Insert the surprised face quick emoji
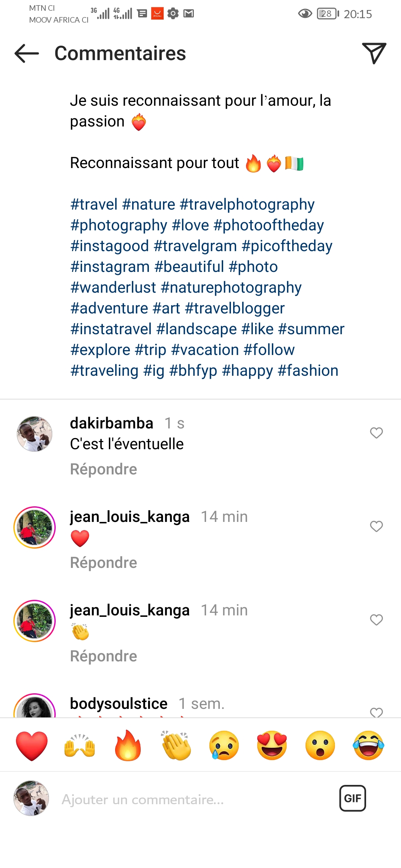 coord(320,746)
